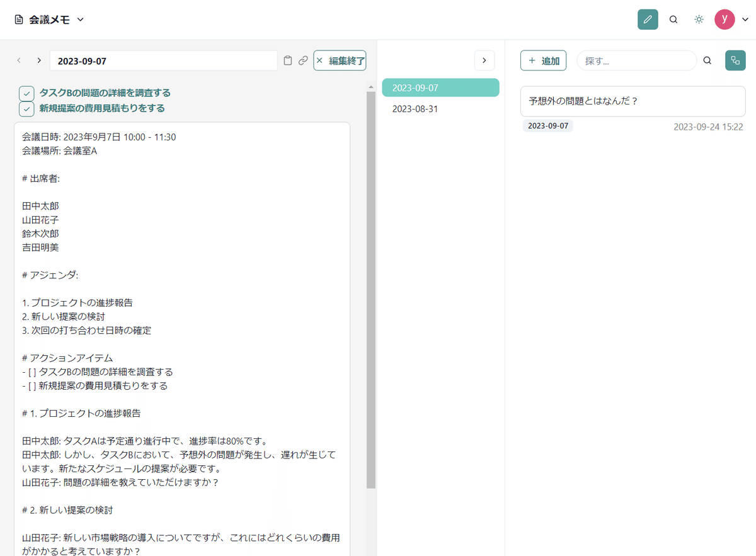756x556 pixels.
Task: Check the 新規提案の費用見積もりをする checkbox
Action: click(26, 109)
